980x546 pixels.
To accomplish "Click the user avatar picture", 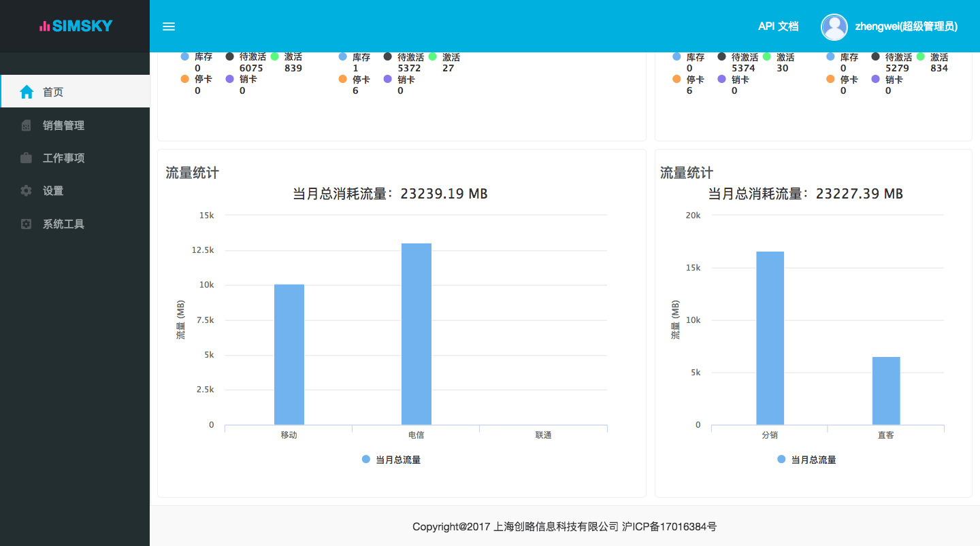I will (x=834, y=27).
